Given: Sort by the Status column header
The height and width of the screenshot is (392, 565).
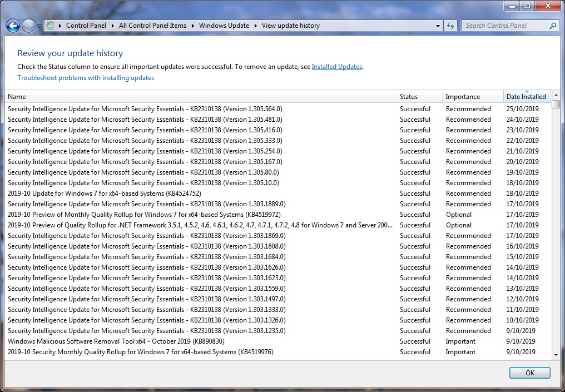Looking at the screenshot, I should (419, 97).
